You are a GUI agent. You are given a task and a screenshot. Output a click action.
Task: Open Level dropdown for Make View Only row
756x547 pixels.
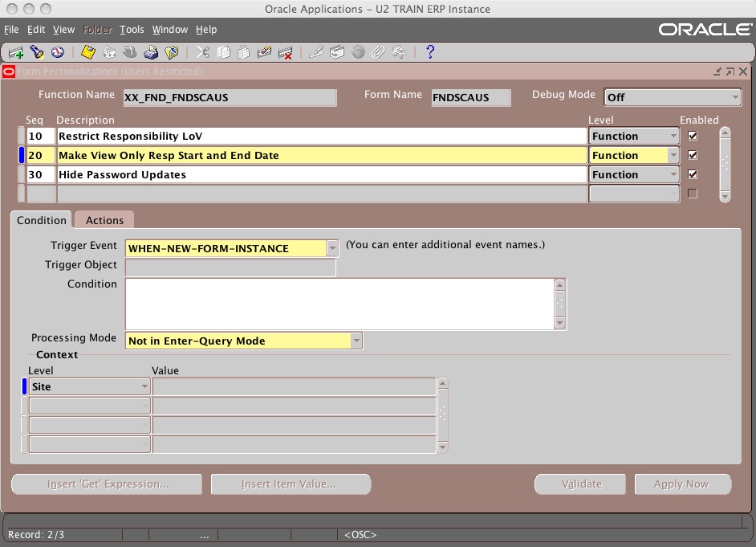(673, 155)
